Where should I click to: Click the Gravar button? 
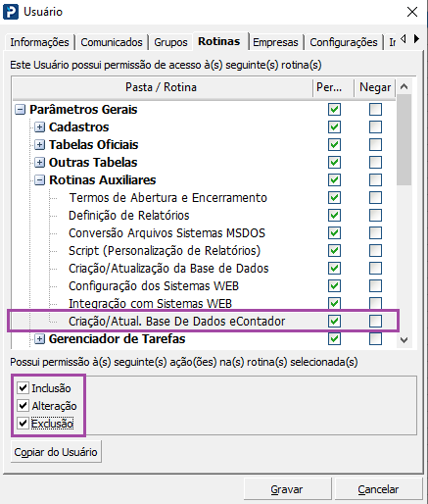287,489
